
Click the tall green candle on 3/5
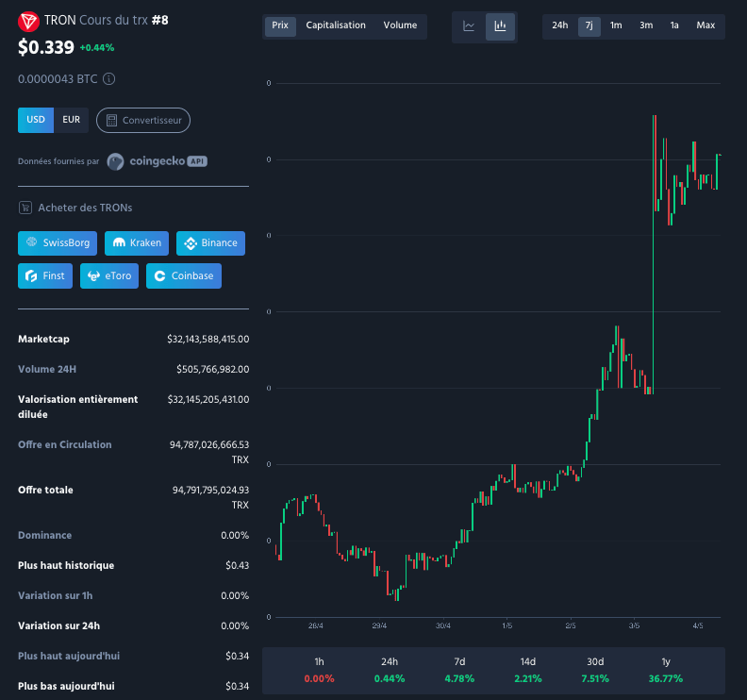653,255
